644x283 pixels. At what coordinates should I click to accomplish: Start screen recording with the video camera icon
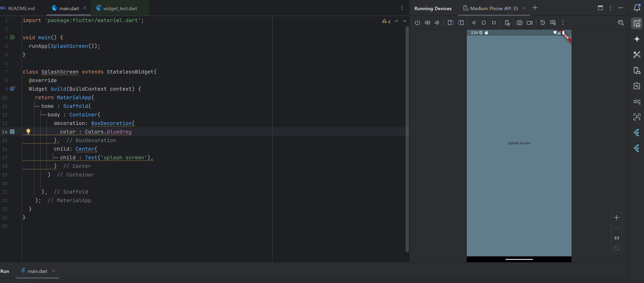[530, 23]
